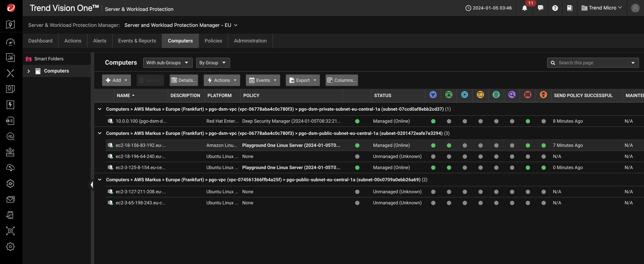Open the Protection Manager EU selector
This screenshot has width=644, height=264.
181,25
